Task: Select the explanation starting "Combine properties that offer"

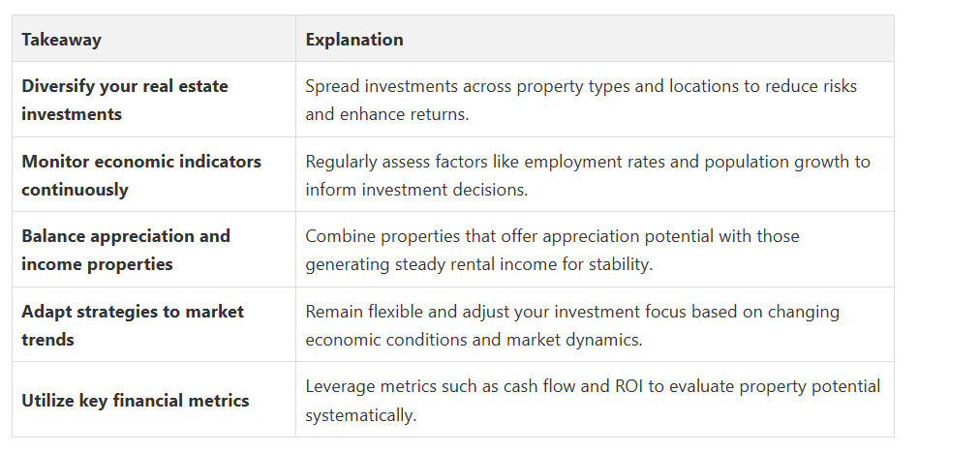Action: [552, 250]
